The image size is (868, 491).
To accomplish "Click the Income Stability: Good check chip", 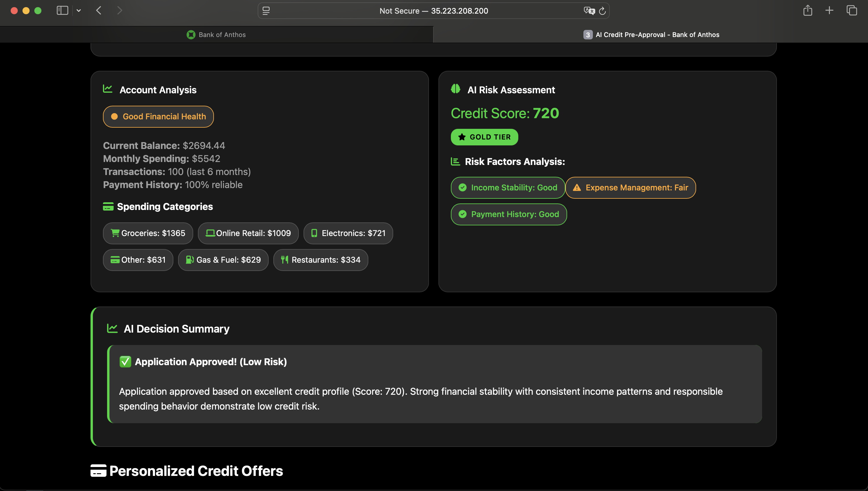I will [x=507, y=187].
